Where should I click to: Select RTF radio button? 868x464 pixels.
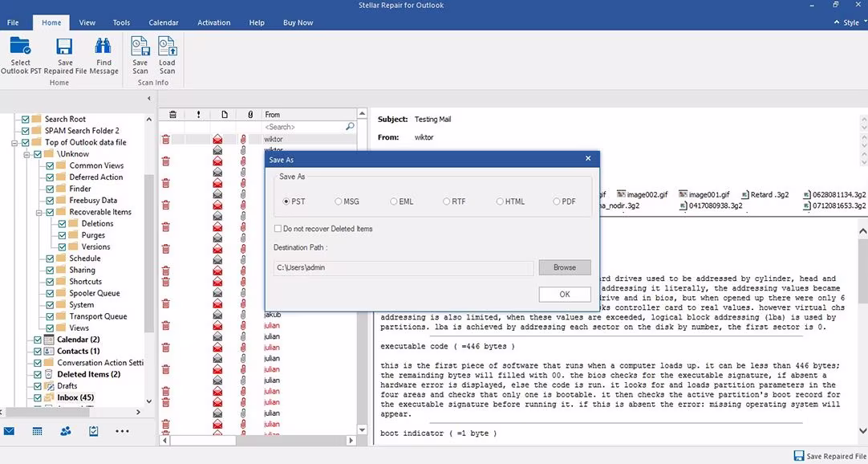point(446,201)
